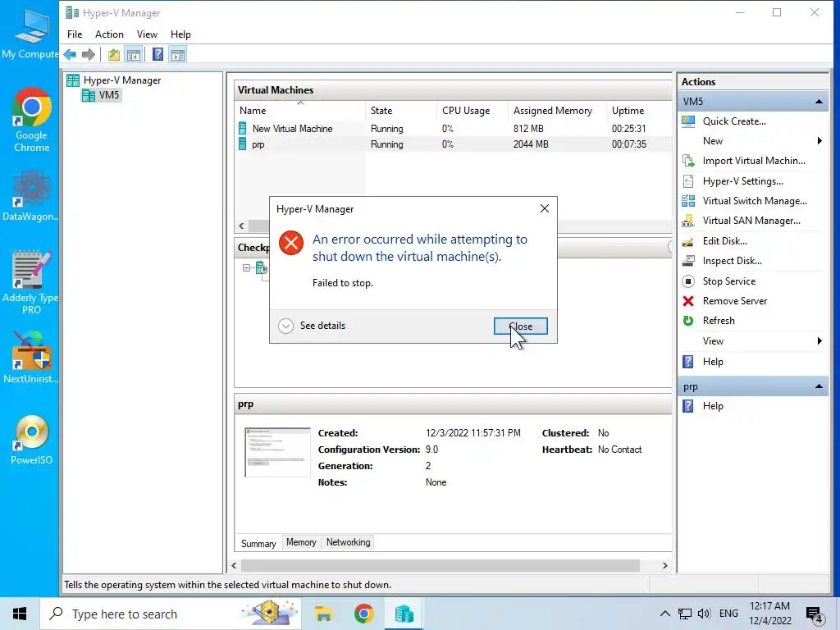
Task: Collapse the prp actions section
Action: 819,386
